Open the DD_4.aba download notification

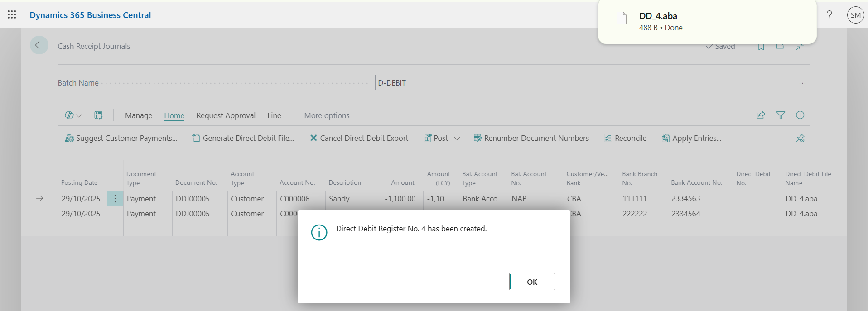[x=707, y=21]
